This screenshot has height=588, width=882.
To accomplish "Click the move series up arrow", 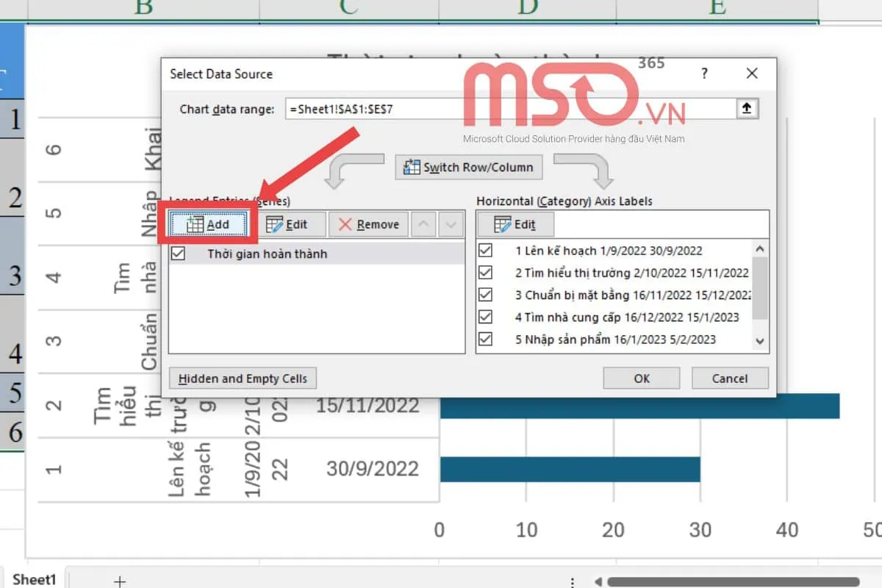I will coord(423,224).
